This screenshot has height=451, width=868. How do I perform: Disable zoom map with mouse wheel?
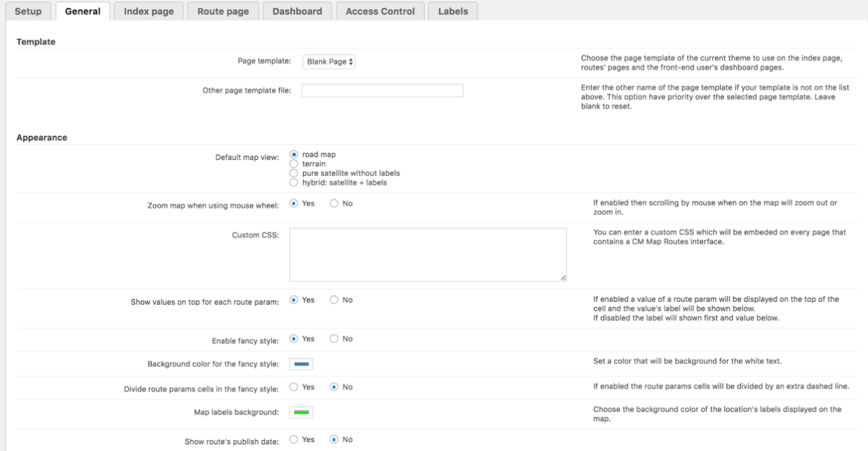(x=334, y=203)
